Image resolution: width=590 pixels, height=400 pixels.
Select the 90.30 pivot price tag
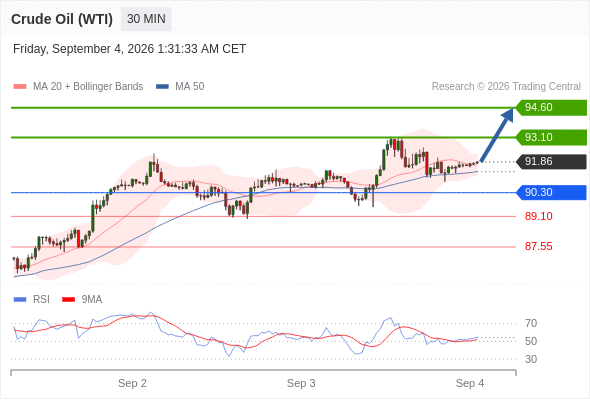(551, 193)
